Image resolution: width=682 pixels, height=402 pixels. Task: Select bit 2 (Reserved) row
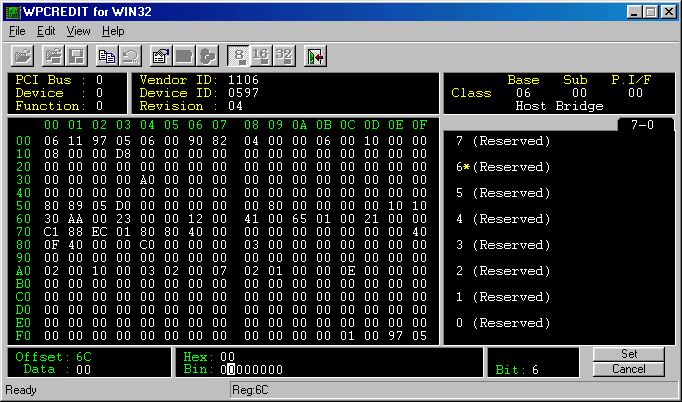[x=503, y=271]
